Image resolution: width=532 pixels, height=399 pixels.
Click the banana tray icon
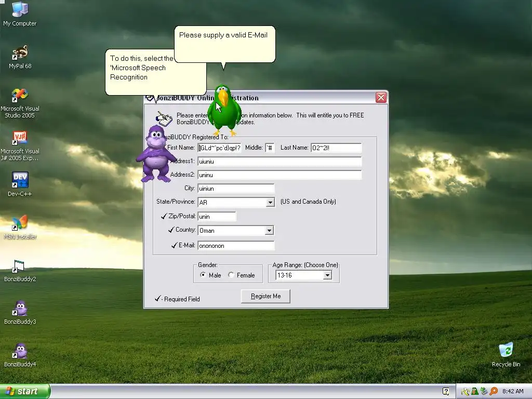pos(465,392)
